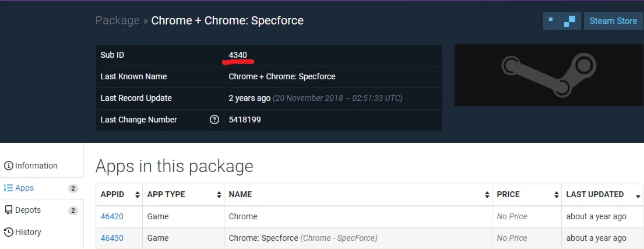The height and width of the screenshot is (249, 644).
Task: Open the History sidebar tab
Action: (28, 232)
